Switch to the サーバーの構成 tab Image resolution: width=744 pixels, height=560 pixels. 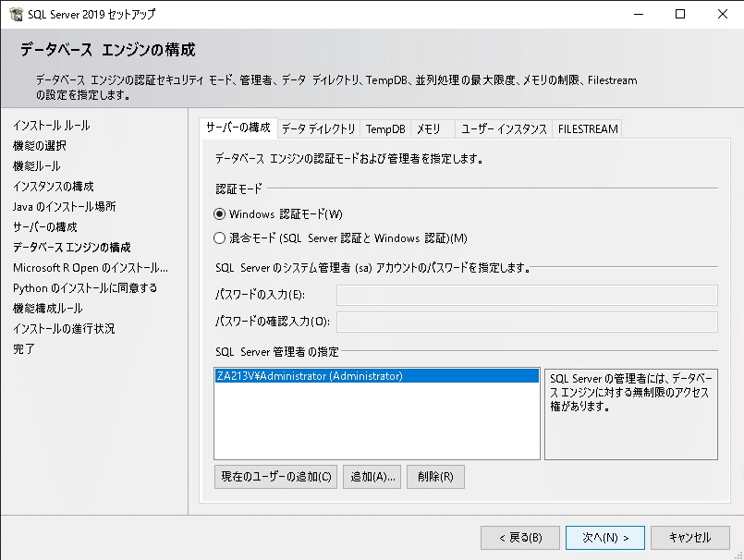pos(238,128)
